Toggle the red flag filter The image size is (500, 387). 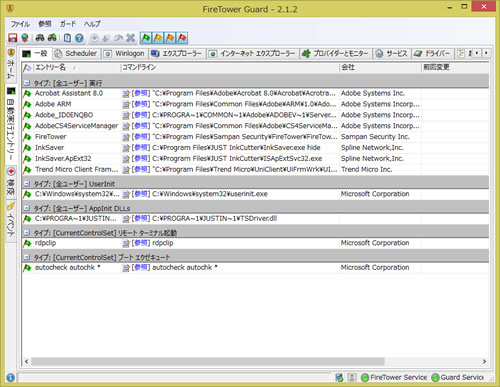[182, 38]
